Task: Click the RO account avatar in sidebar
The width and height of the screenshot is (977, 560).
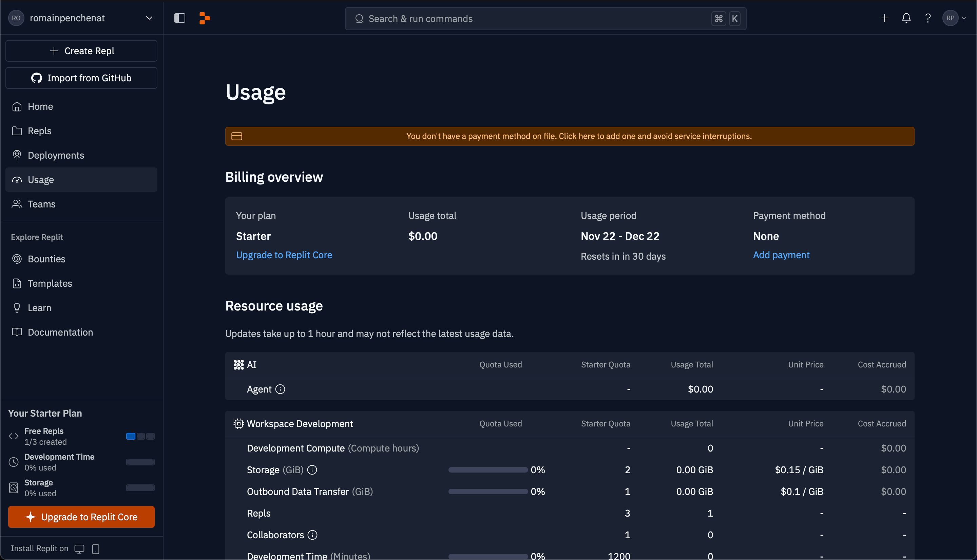Action: click(16, 18)
